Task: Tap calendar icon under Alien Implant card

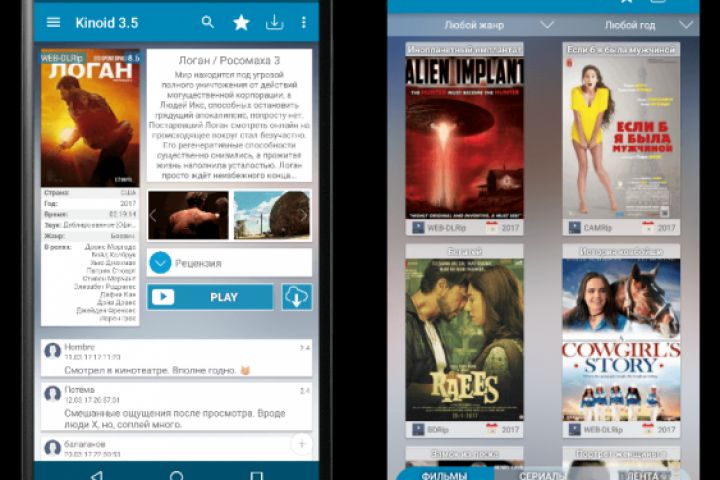Action: pyautogui.click(x=492, y=227)
